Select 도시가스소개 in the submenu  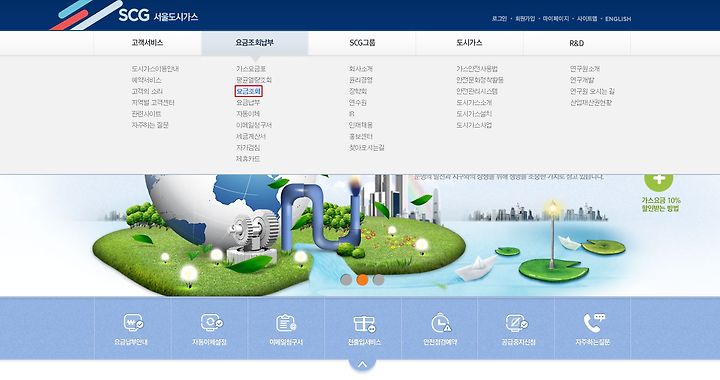pyautogui.click(x=474, y=103)
